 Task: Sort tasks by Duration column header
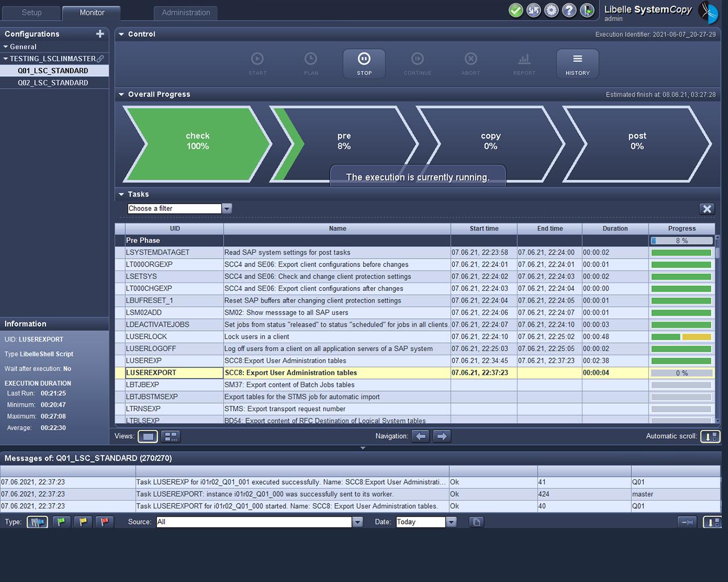(x=615, y=228)
